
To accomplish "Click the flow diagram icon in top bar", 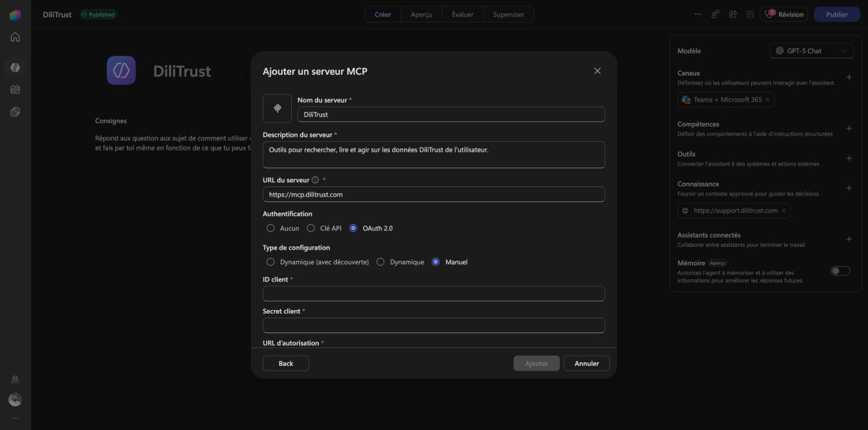I will pos(715,14).
